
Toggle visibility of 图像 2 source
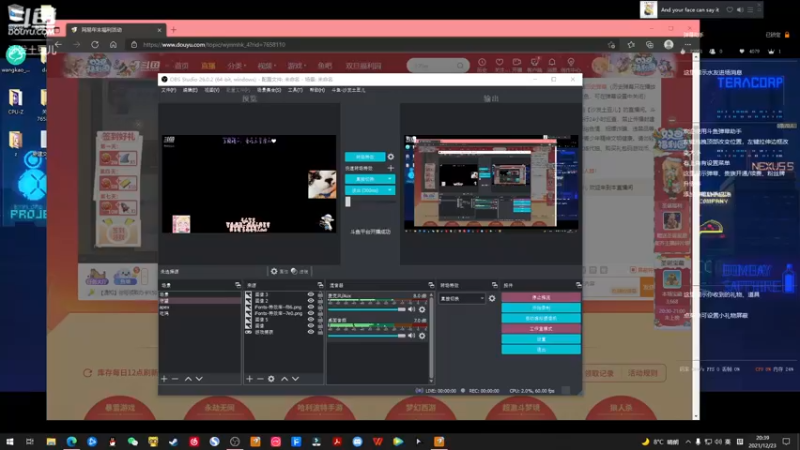310,301
